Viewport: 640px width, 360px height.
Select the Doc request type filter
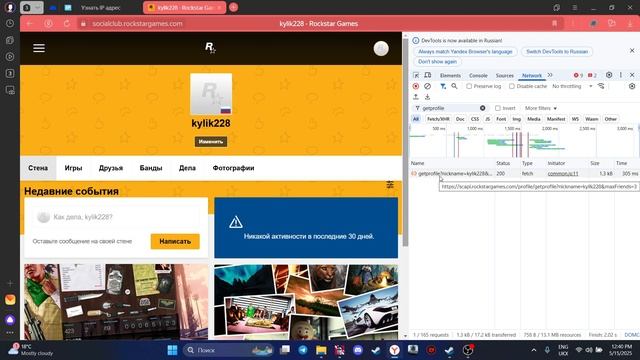(460, 119)
